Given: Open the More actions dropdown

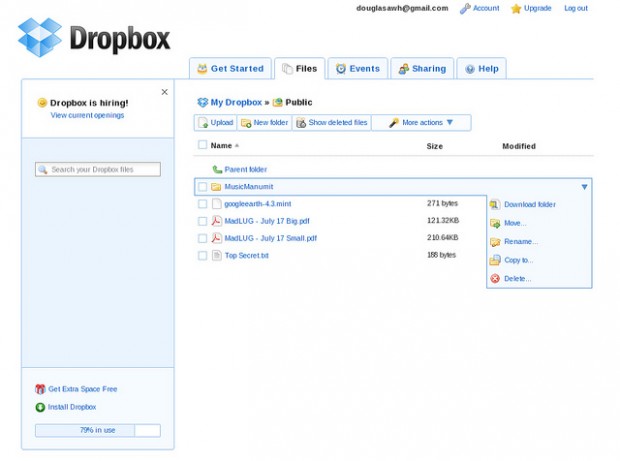Looking at the screenshot, I should 422,123.
